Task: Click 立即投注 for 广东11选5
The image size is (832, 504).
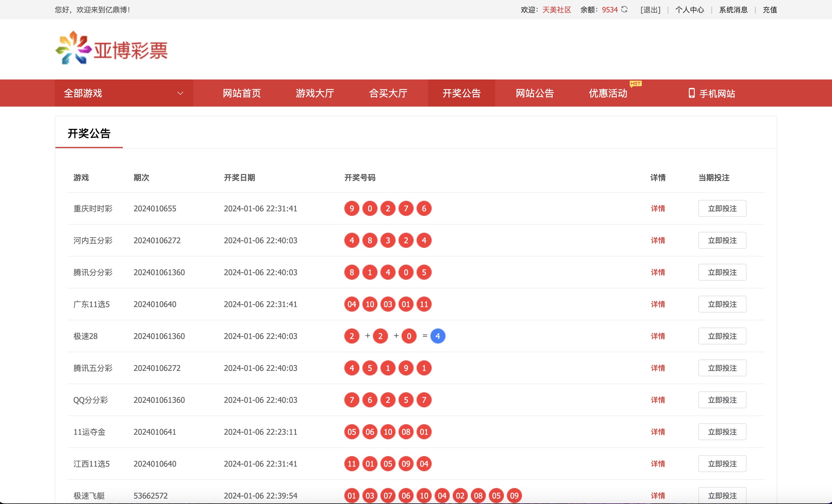Action: 722,304
